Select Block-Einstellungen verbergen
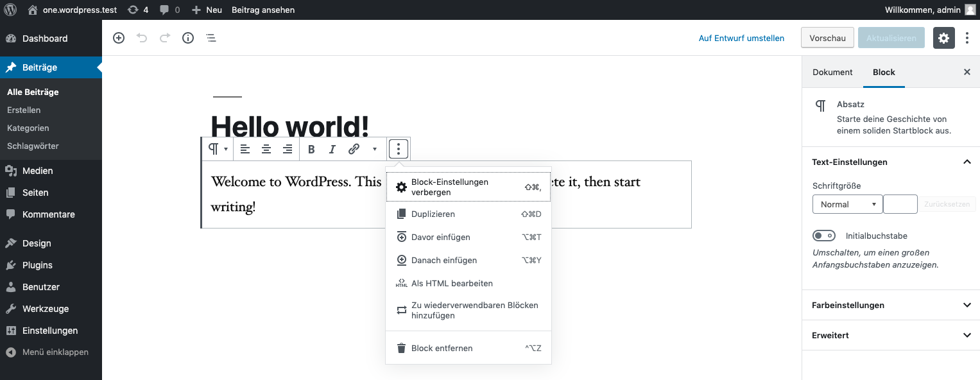Screen dimensions: 980x380 click(x=469, y=187)
